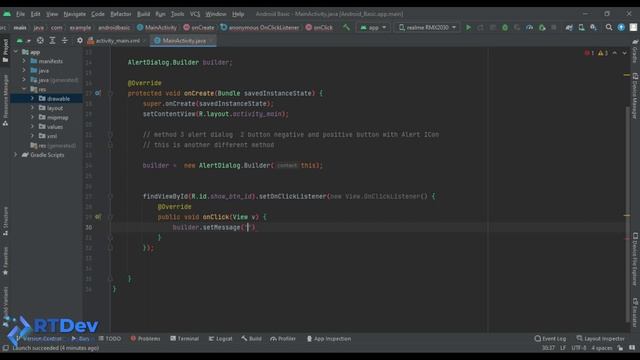Viewport: 640px width, 360px height.
Task: Collapse the res folder
Action: click(24, 89)
